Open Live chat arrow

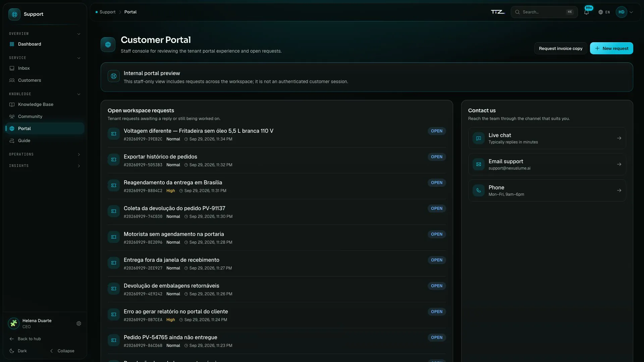[619, 138]
